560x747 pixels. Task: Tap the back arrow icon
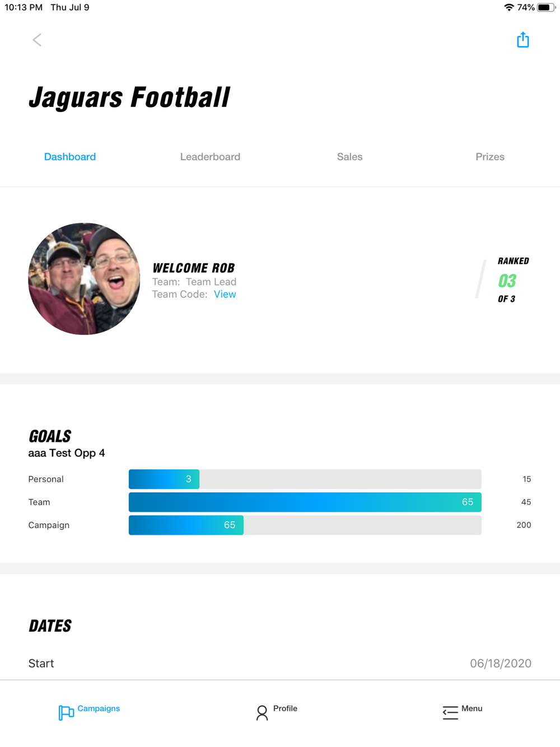tap(37, 40)
